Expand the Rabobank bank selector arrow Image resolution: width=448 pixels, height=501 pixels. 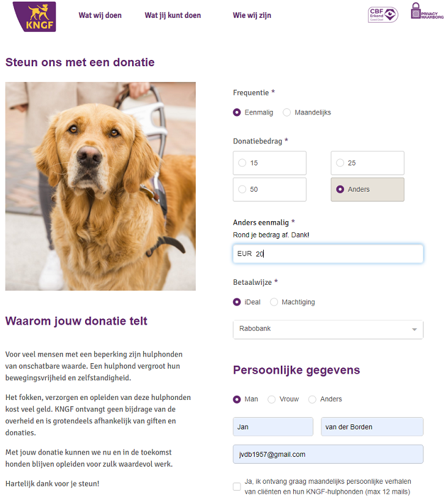414,330
